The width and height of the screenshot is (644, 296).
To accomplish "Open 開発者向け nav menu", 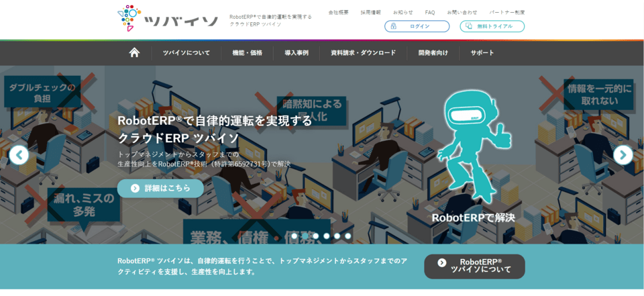I will (x=433, y=52).
